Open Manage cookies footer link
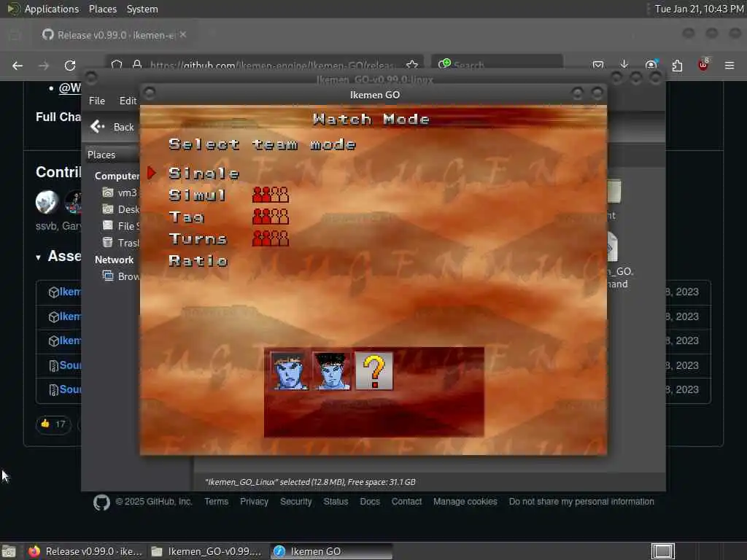The width and height of the screenshot is (747, 560). coord(465,502)
